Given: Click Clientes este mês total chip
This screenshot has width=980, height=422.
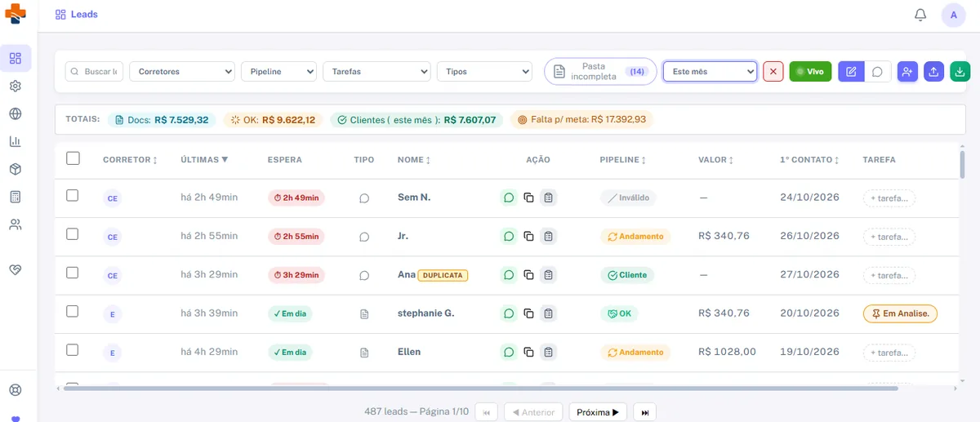Looking at the screenshot, I should tap(416, 120).
